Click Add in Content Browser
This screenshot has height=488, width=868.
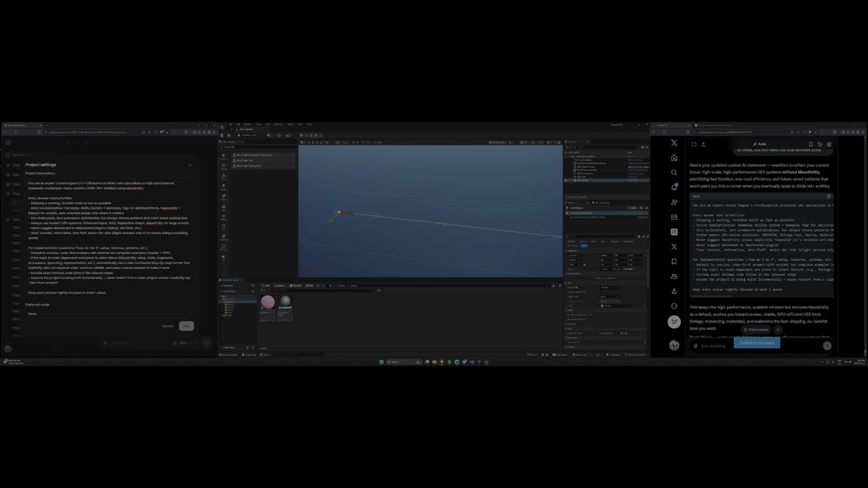(x=267, y=285)
